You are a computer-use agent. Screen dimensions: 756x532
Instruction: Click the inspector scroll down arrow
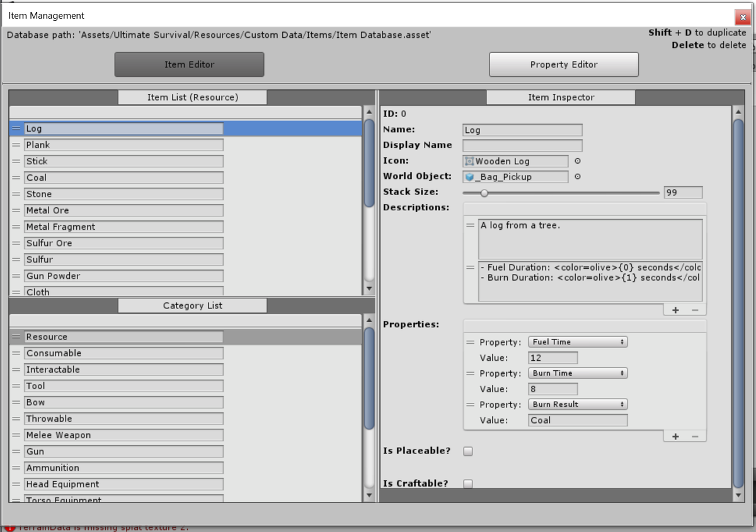(739, 495)
